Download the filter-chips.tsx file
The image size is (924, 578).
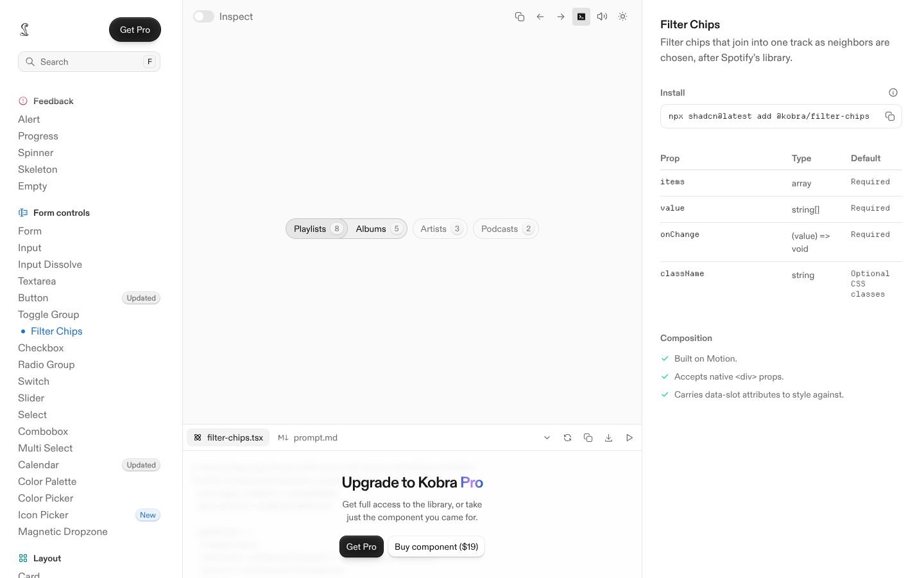608,437
